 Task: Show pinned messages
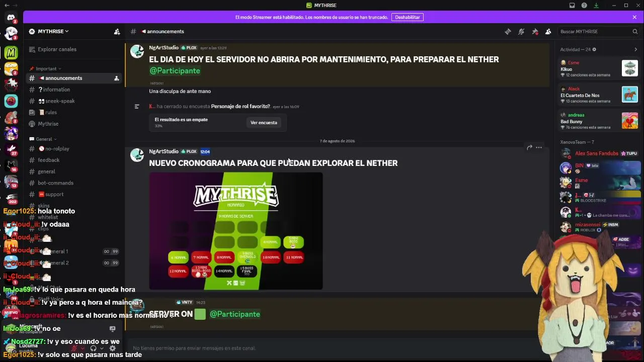pyautogui.click(x=535, y=32)
